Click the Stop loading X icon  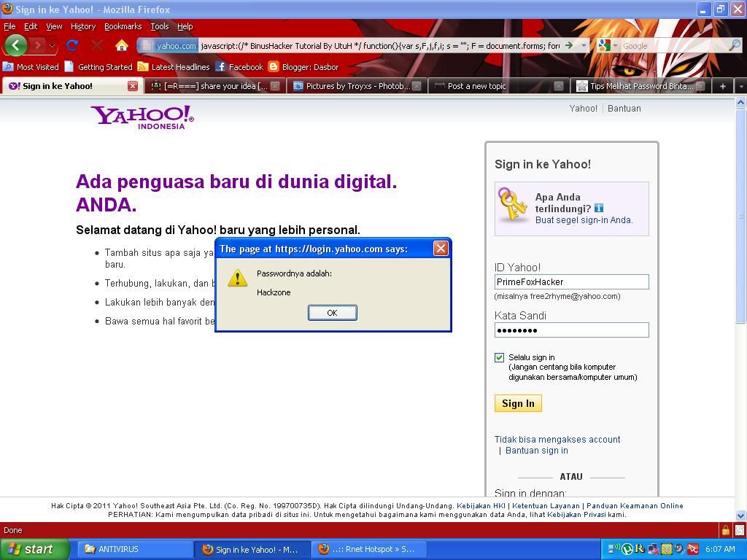[97, 46]
